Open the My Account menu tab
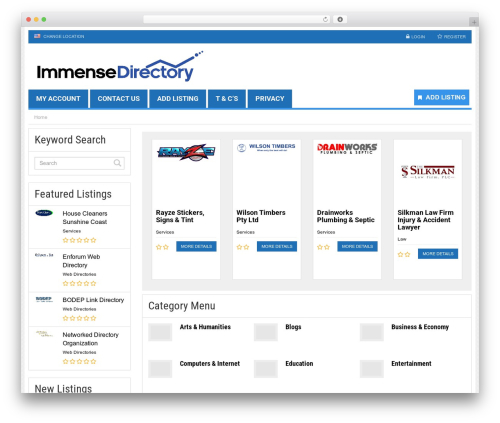The width and height of the screenshot is (500, 423). 58,99
